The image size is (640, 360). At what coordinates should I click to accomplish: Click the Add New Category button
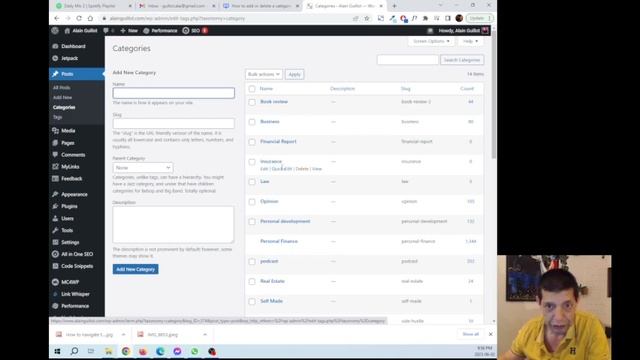click(x=136, y=269)
